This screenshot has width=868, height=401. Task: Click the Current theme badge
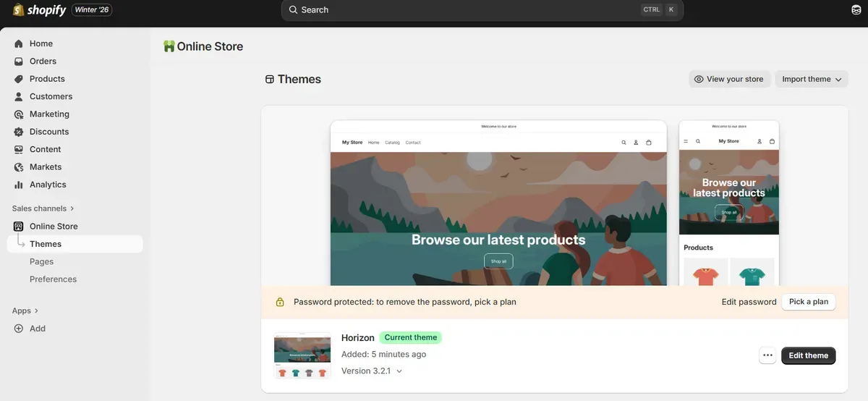point(411,337)
